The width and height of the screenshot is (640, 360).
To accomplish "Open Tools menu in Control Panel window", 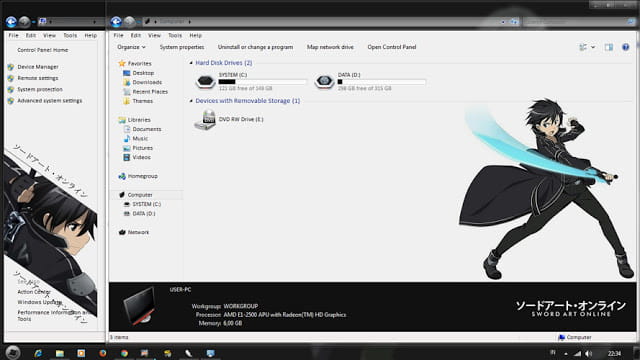I will click(x=70, y=36).
